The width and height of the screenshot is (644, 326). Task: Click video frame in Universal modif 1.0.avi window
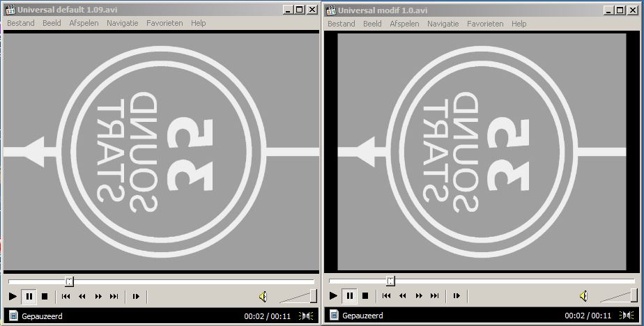482,152
